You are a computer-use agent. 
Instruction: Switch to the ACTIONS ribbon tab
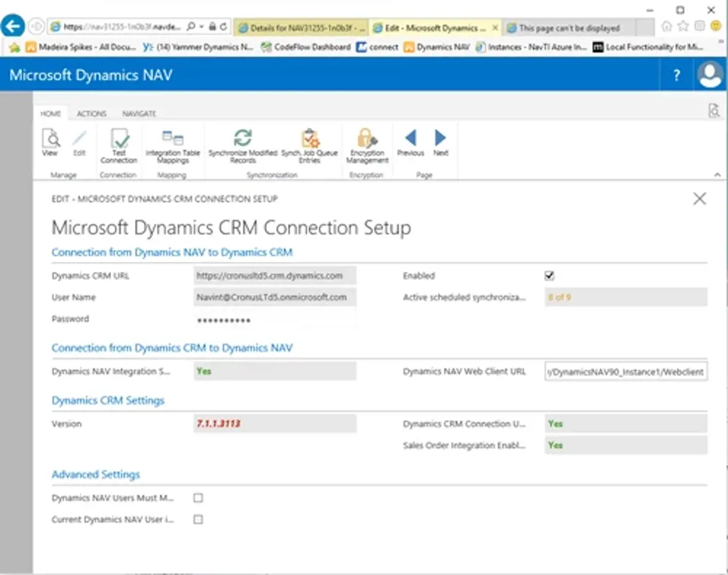pos(92,113)
